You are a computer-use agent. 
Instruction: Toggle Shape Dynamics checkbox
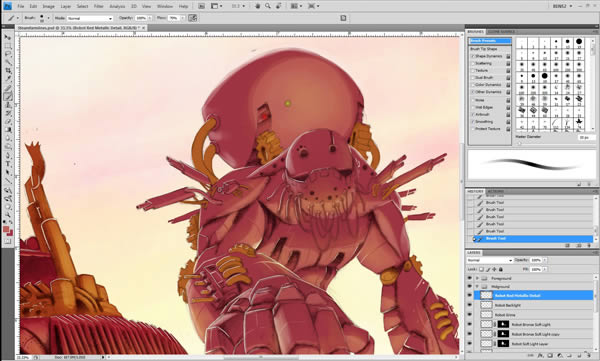point(473,56)
